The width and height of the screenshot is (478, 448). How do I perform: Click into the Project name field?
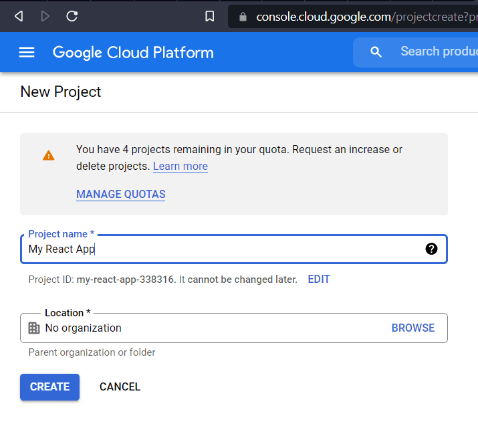[x=234, y=249]
